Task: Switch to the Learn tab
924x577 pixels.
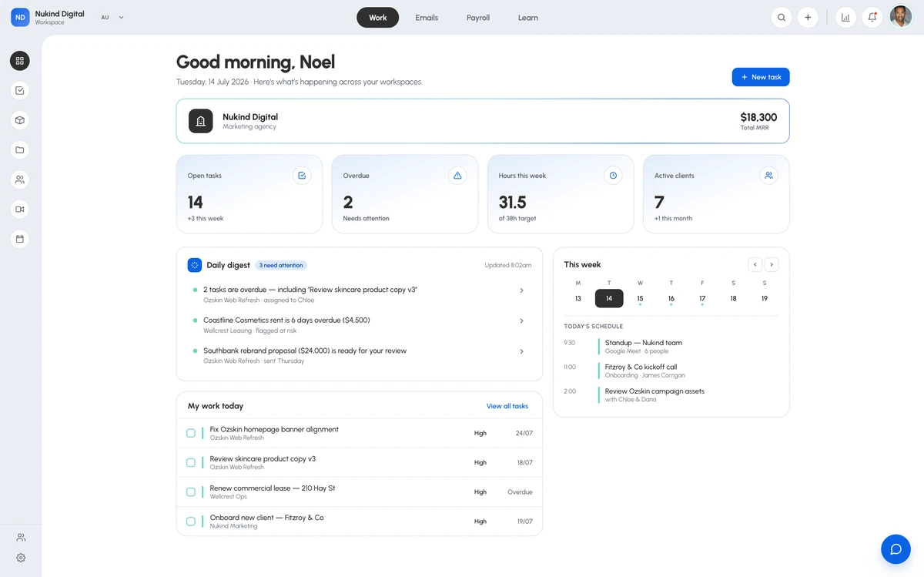Action: tap(528, 18)
